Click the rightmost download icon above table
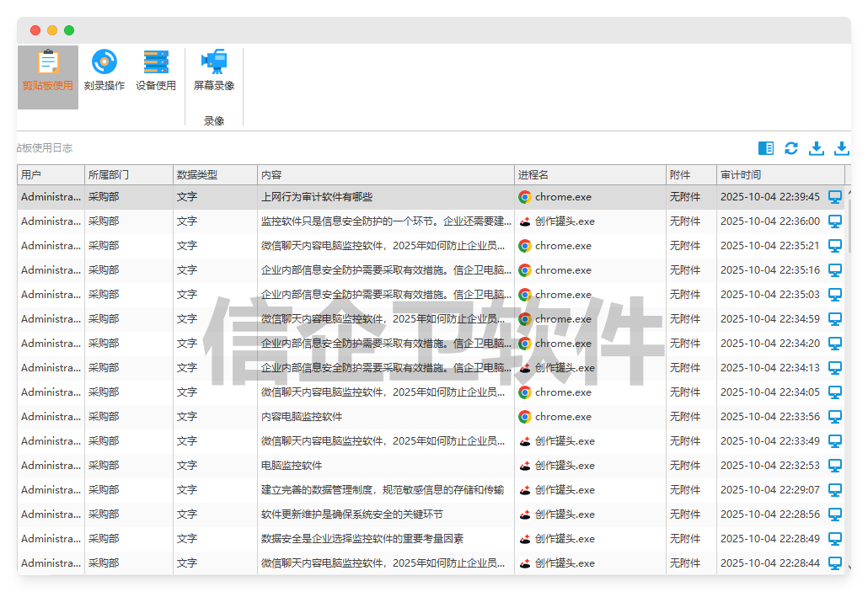 click(841, 148)
